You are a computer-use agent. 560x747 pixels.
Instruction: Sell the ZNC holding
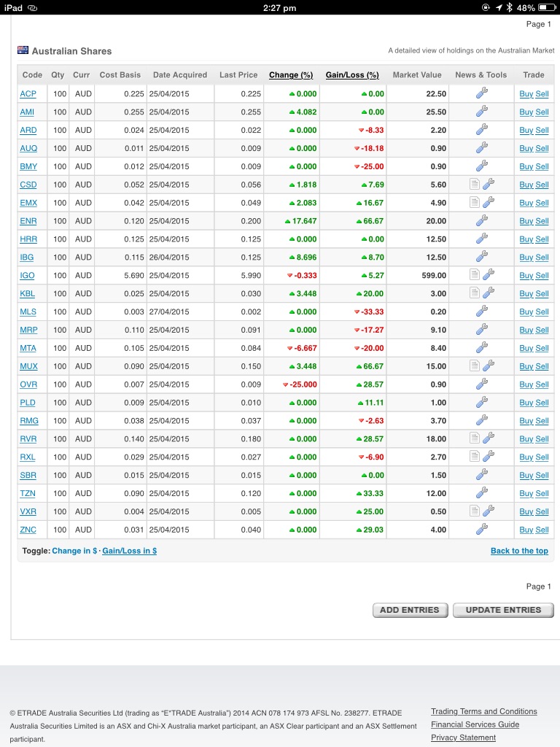click(x=542, y=530)
